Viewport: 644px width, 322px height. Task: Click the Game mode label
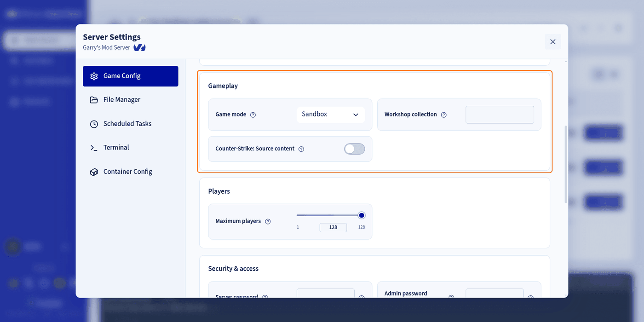[x=231, y=115]
